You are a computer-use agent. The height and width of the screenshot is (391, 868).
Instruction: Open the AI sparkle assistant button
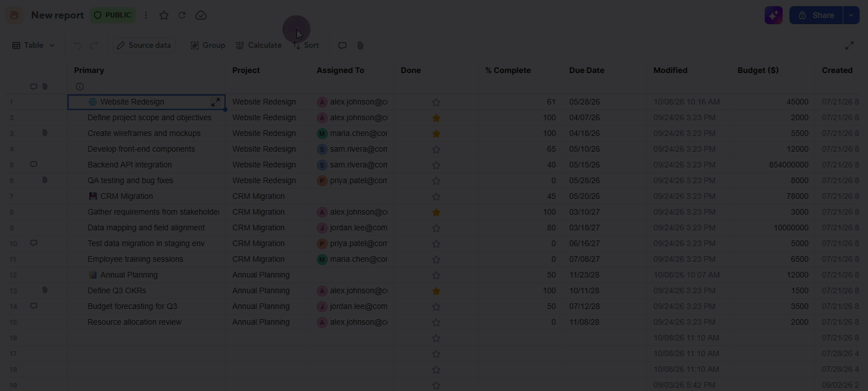(774, 15)
